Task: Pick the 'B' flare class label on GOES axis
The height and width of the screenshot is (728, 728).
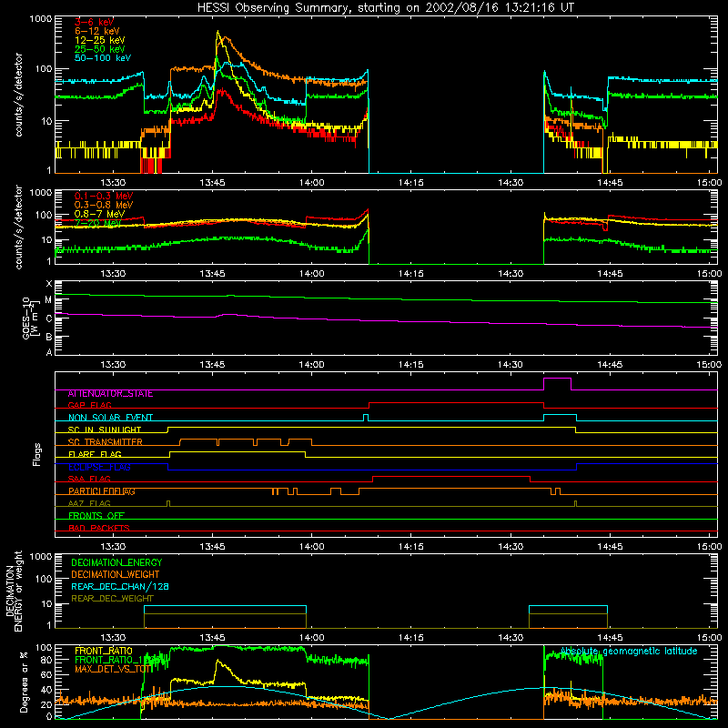Action: 49,337
